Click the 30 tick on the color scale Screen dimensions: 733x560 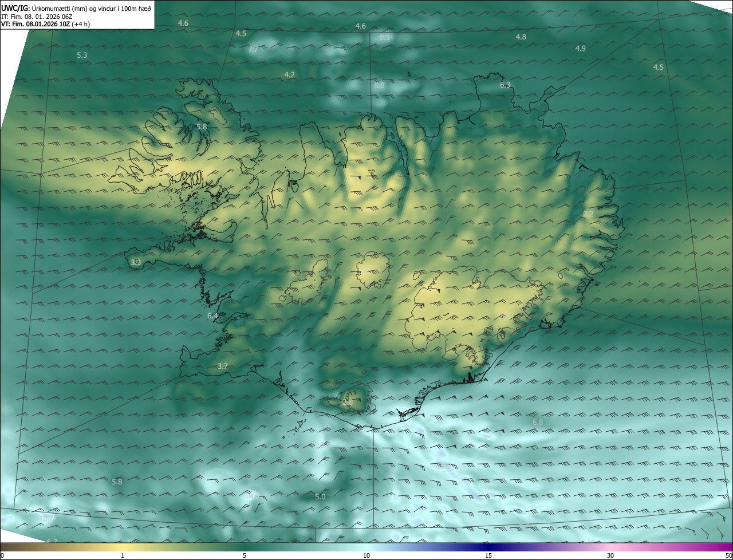click(x=610, y=555)
